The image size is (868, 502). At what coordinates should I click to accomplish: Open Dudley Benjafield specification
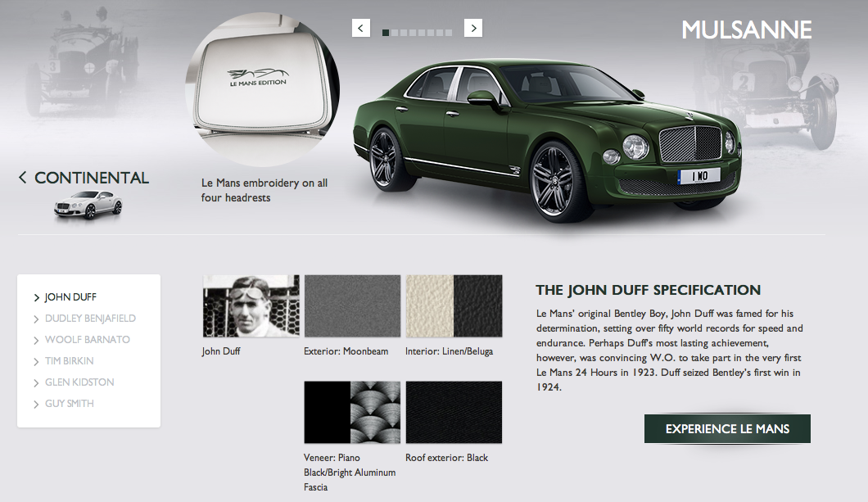pos(90,319)
